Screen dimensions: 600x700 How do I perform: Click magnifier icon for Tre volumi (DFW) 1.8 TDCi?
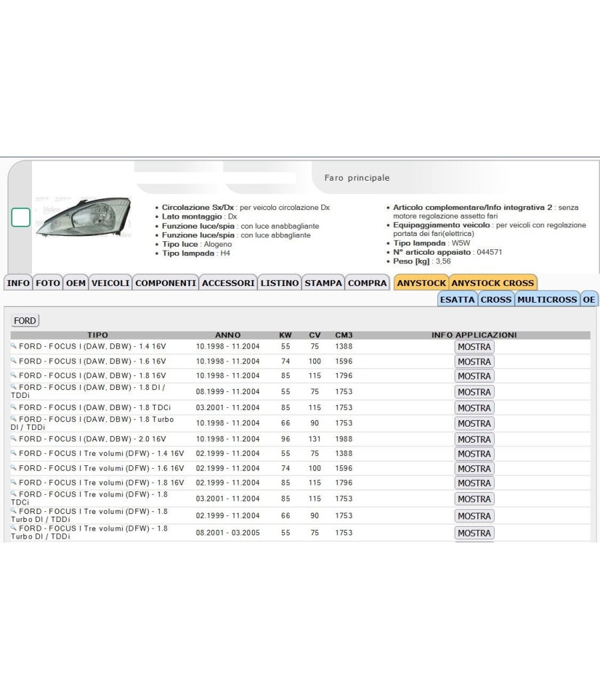tap(14, 493)
